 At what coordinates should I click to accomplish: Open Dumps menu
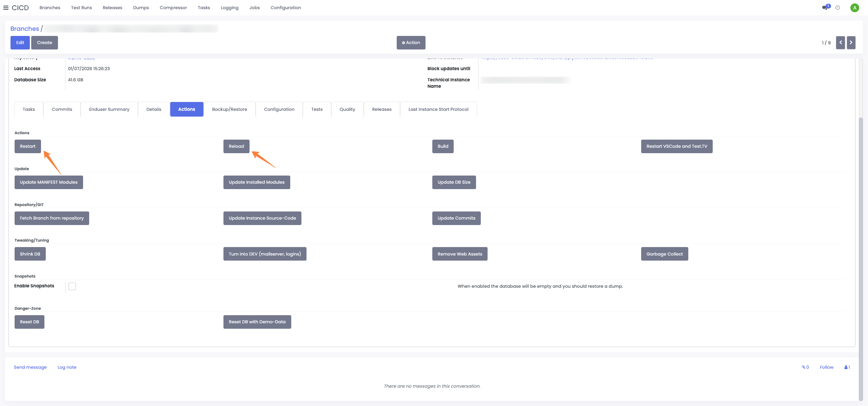[141, 7]
